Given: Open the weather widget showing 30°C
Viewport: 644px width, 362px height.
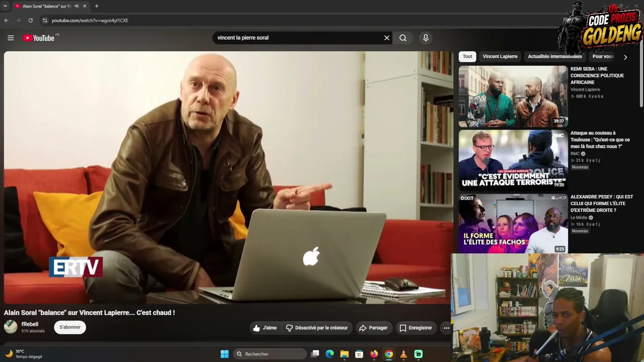Looking at the screenshot, I should [x=24, y=354].
